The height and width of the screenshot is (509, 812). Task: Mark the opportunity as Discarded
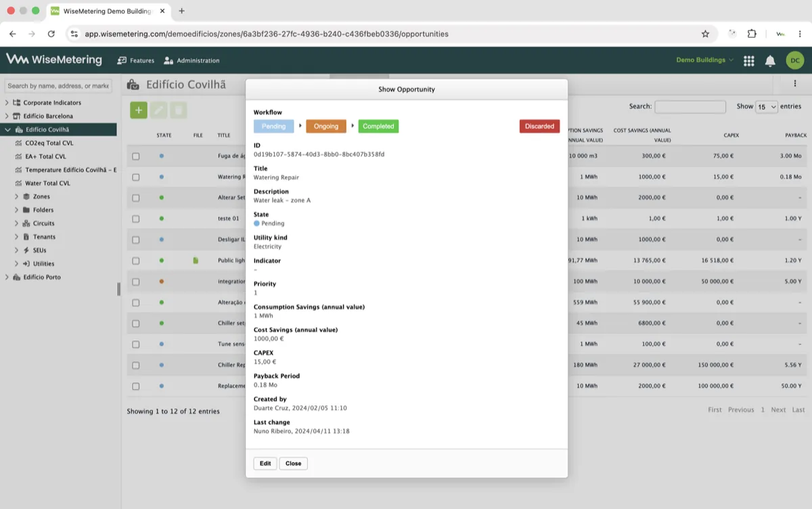click(539, 126)
